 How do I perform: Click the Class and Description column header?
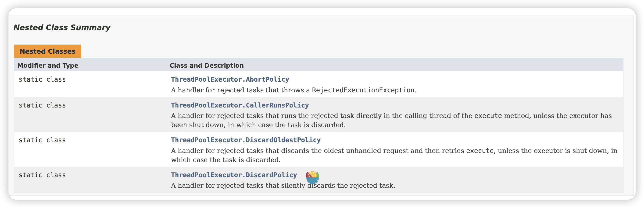(x=207, y=65)
